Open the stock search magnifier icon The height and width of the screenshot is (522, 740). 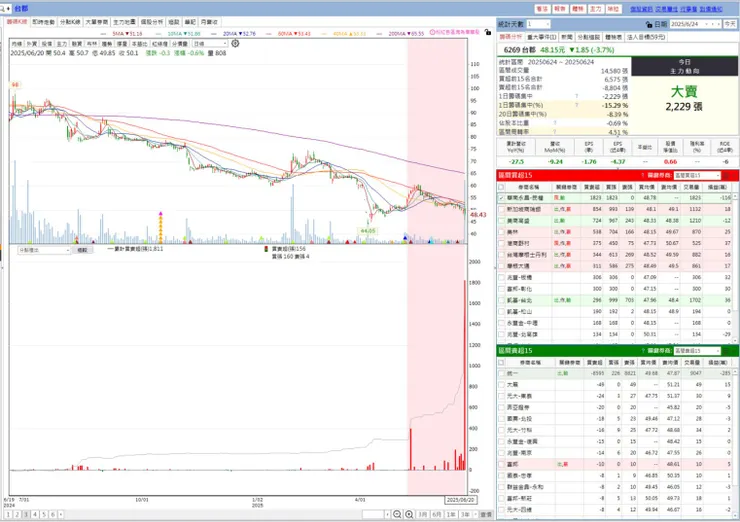coord(2,8)
